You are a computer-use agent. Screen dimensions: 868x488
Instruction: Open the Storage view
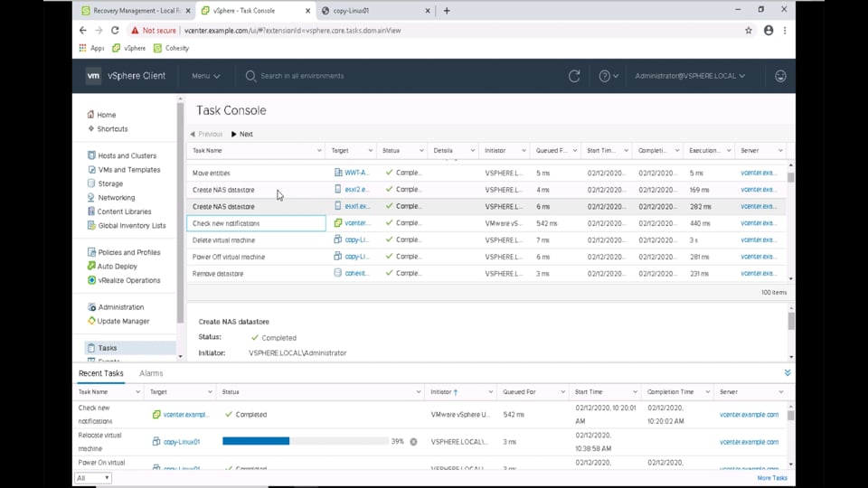pyautogui.click(x=105, y=183)
